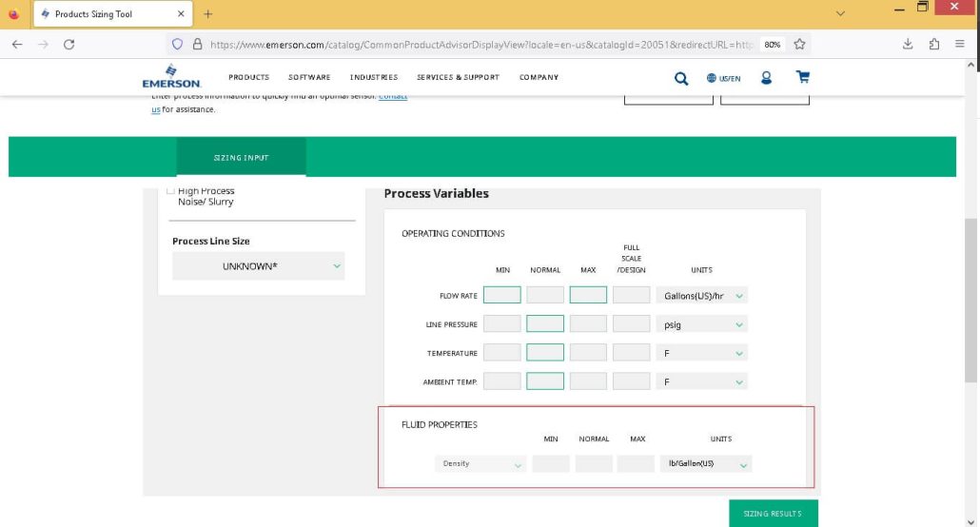The height and width of the screenshot is (527, 980).
Task: Select the Sizing Input tab
Action: [242, 158]
